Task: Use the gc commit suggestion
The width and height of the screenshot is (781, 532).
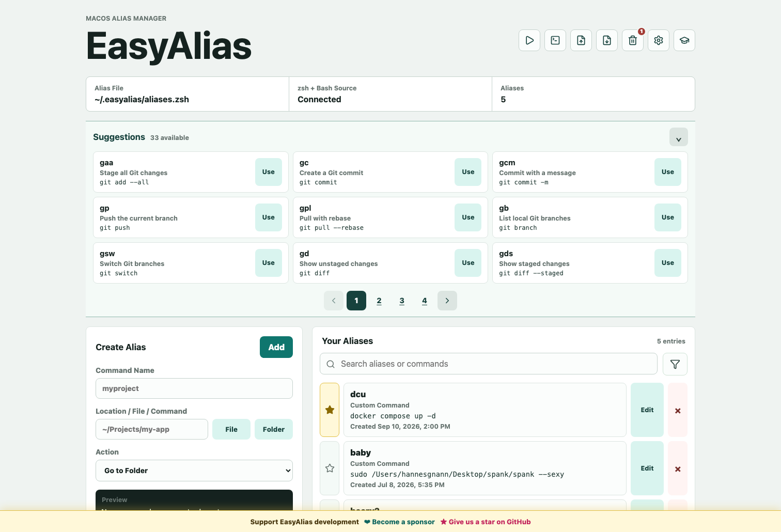Action: click(468, 172)
